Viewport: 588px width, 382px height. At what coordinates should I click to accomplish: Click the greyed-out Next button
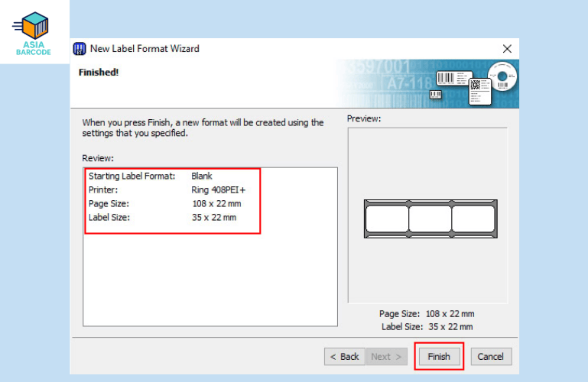pos(385,356)
